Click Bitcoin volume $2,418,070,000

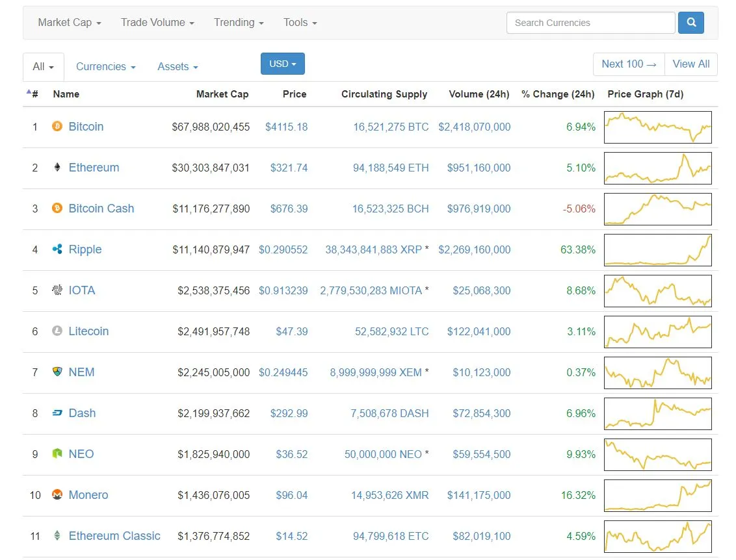pyautogui.click(x=474, y=127)
